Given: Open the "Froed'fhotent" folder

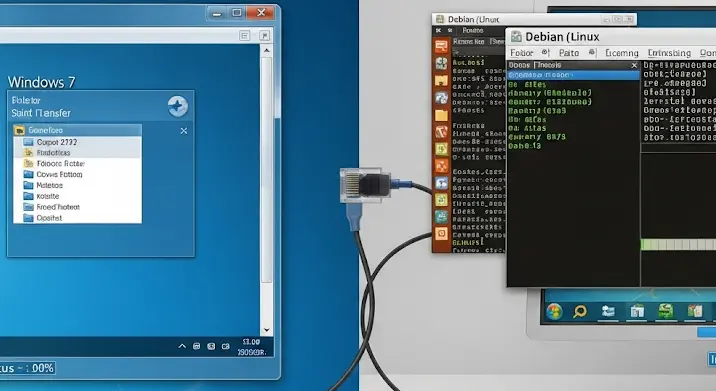Looking at the screenshot, I should pyautogui.click(x=78, y=207).
